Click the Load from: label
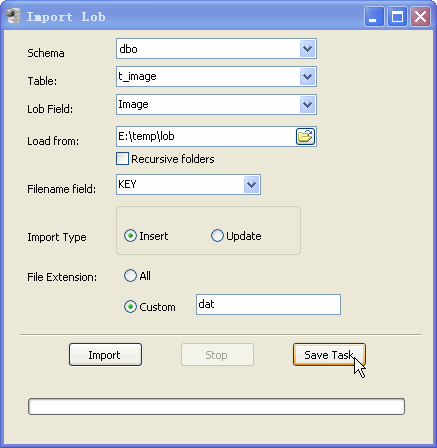The image size is (437, 448). 53,141
